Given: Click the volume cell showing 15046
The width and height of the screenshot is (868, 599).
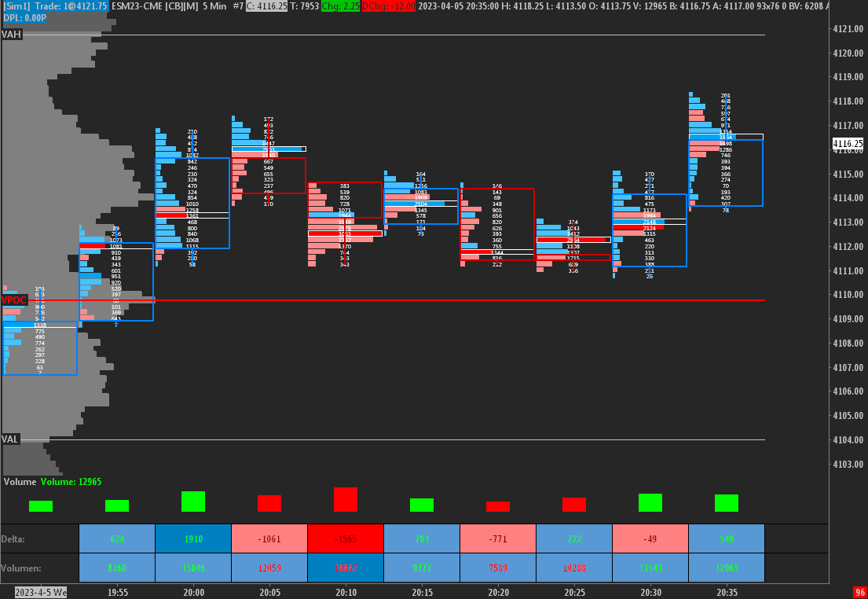Looking at the screenshot, I should (193, 568).
